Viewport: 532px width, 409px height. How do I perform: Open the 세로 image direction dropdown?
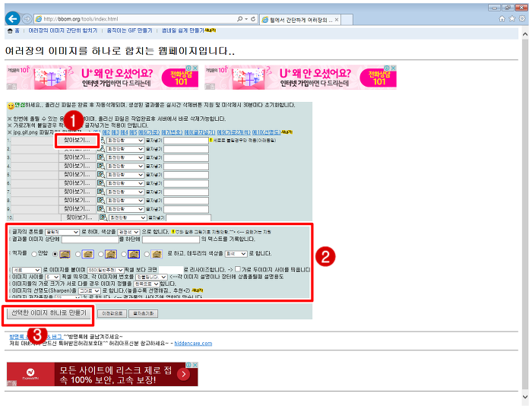pyautogui.click(x=27, y=270)
